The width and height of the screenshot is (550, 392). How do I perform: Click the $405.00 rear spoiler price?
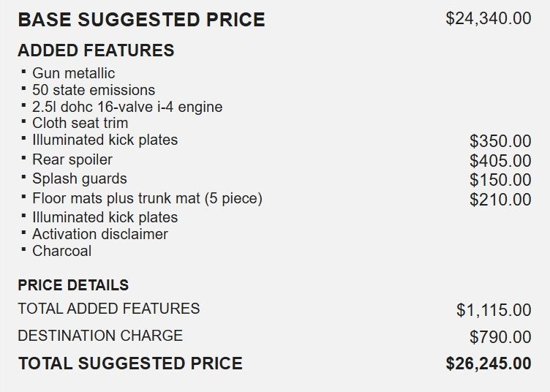500,161
